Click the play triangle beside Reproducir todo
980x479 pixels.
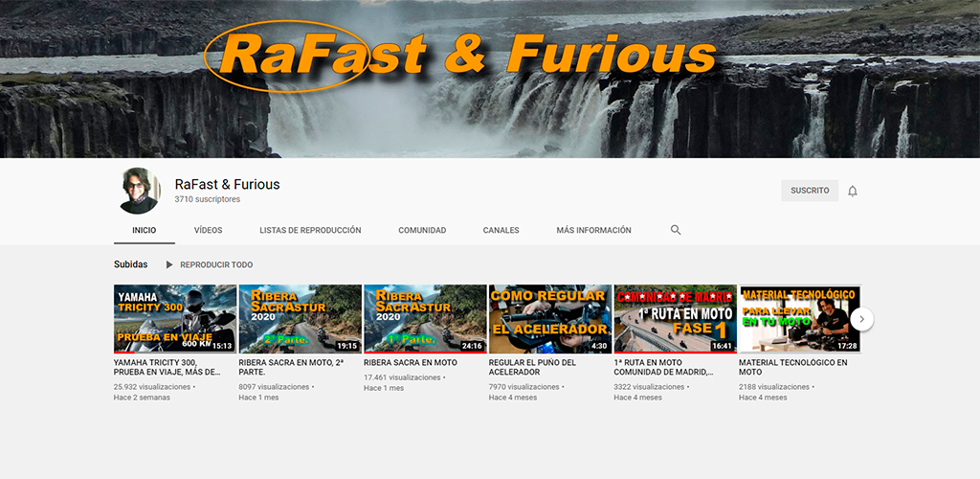(169, 264)
